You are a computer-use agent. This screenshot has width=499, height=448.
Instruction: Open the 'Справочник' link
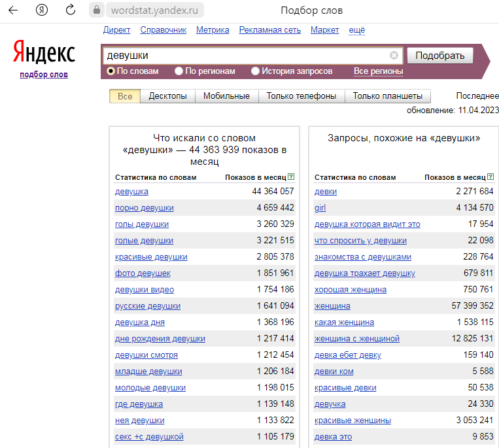click(x=163, y=30)
